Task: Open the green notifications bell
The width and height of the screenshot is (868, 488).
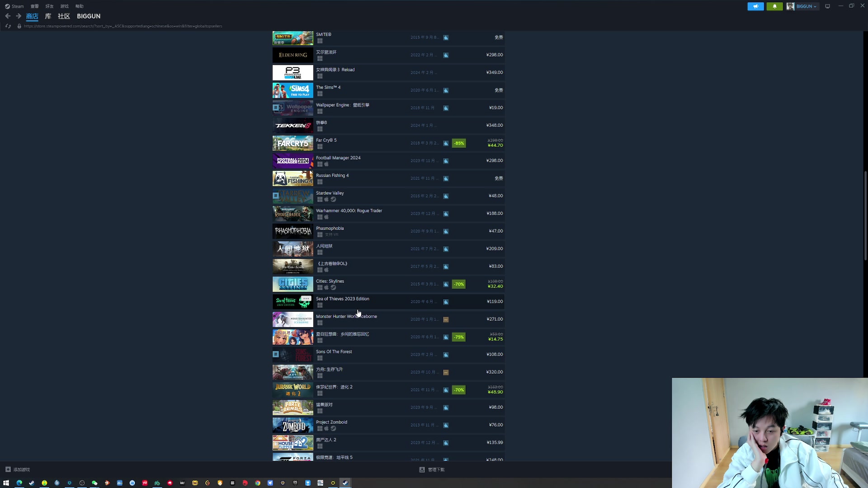Action: coord(774,6)
